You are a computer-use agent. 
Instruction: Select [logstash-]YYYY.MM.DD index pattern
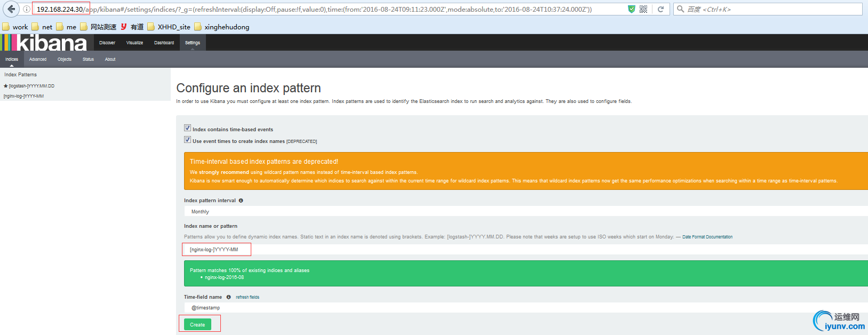[x=31, y=86]
